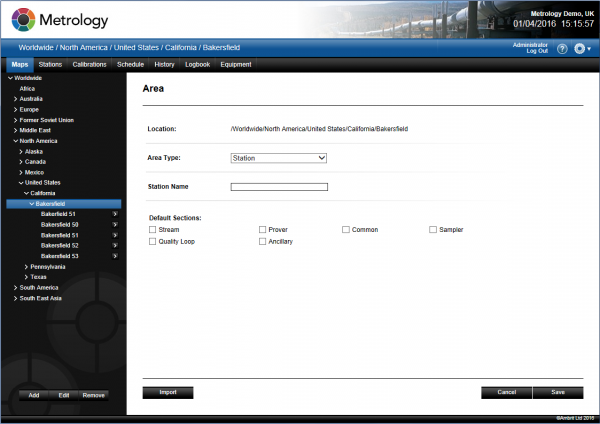The height and width of the screenshot is (424, 600).
Task: Open the Stations tab
Action: point(50,65)
